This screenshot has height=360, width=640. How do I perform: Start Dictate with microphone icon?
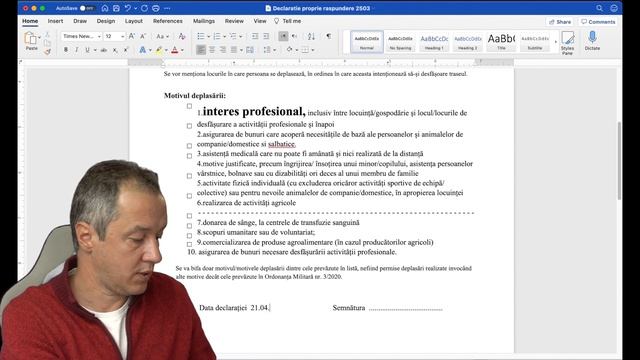pos(592,41)
